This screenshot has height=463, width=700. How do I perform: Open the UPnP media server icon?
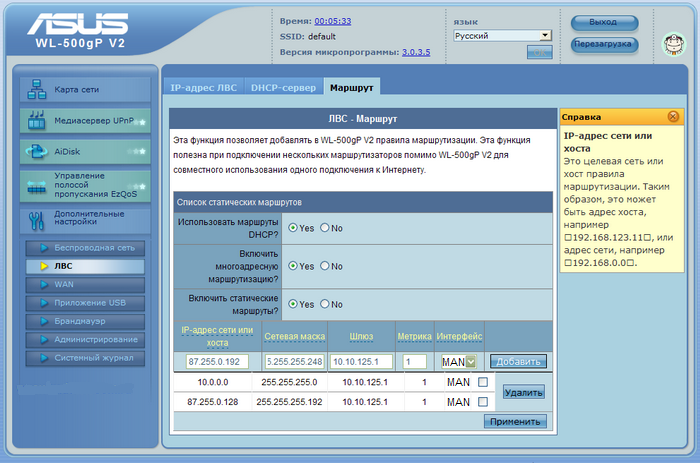pos(37,120)
